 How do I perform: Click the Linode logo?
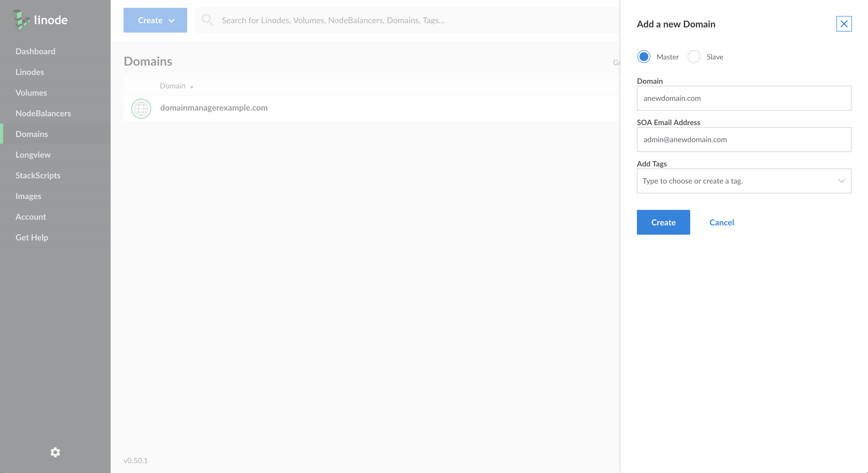tap(40, 20)
